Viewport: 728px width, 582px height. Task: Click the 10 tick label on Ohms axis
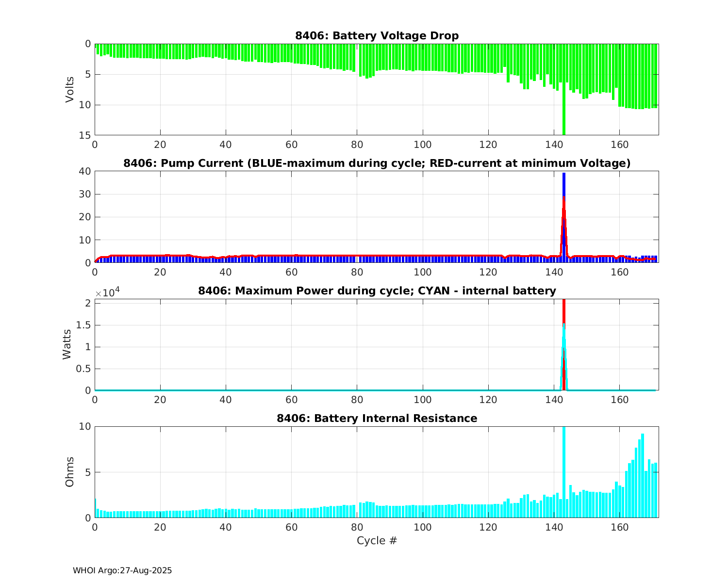point(85,426)
